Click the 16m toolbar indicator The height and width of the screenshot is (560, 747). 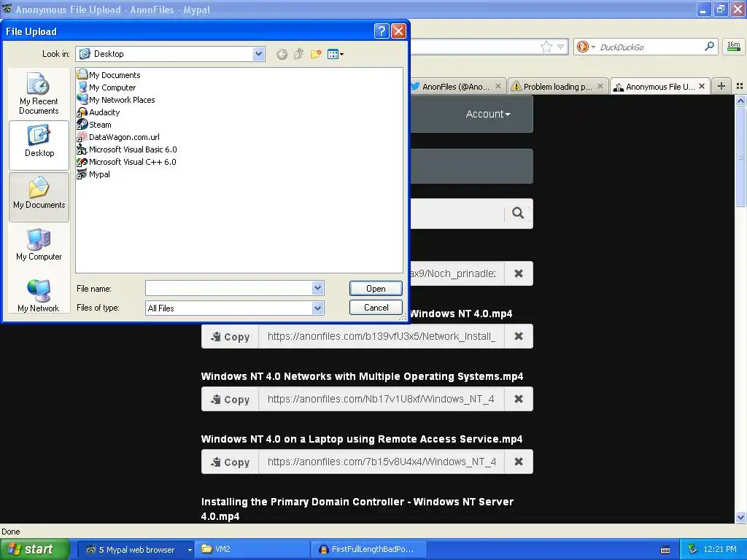point(734,46)
